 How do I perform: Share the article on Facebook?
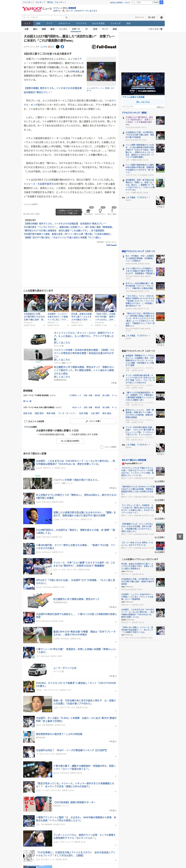pyautogui.click(x=62, y=47)
